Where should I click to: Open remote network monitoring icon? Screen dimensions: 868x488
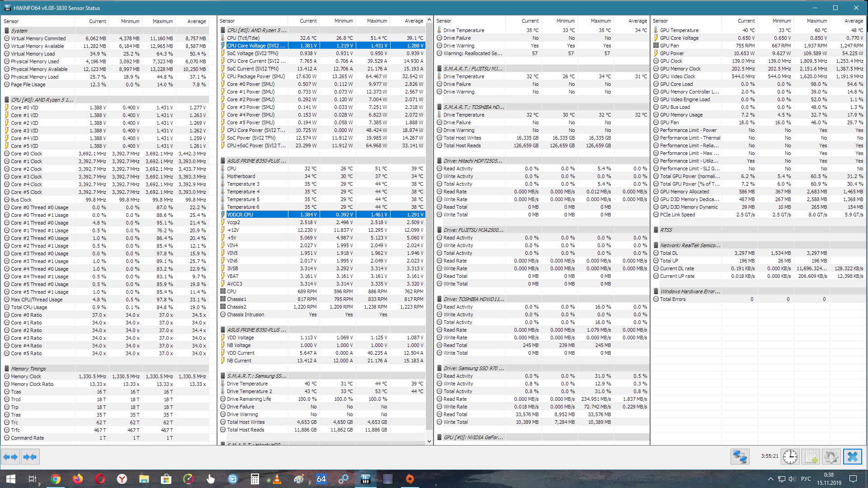[740, 457]
